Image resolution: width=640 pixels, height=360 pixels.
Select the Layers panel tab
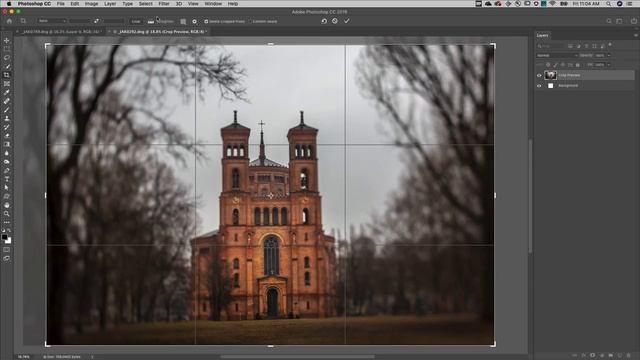pos(542,36)
